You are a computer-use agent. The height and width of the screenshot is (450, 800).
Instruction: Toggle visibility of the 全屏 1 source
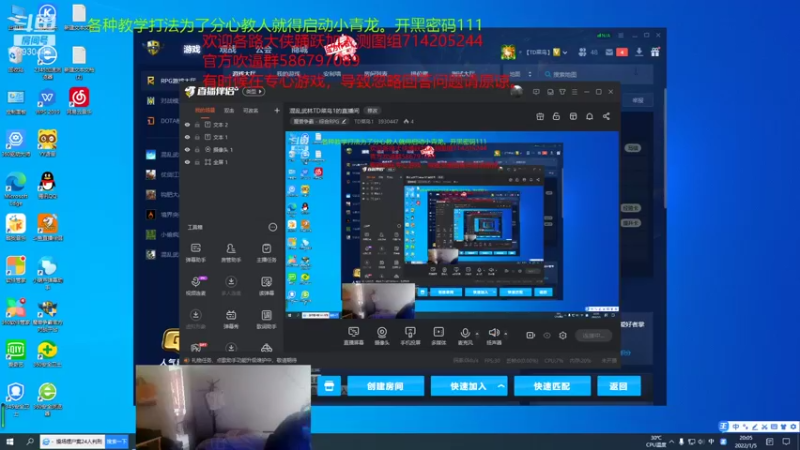click(x=187, y=162)
